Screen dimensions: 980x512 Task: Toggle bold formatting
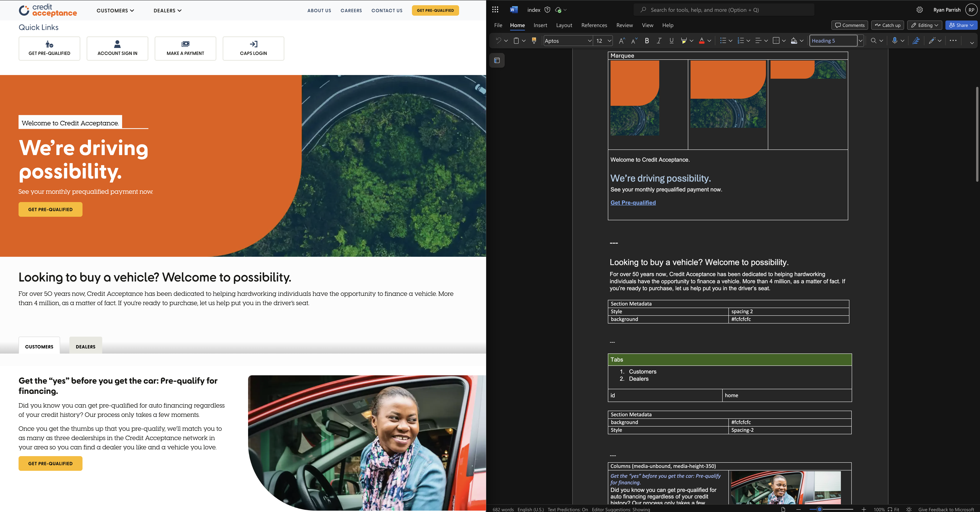point(647,41)
